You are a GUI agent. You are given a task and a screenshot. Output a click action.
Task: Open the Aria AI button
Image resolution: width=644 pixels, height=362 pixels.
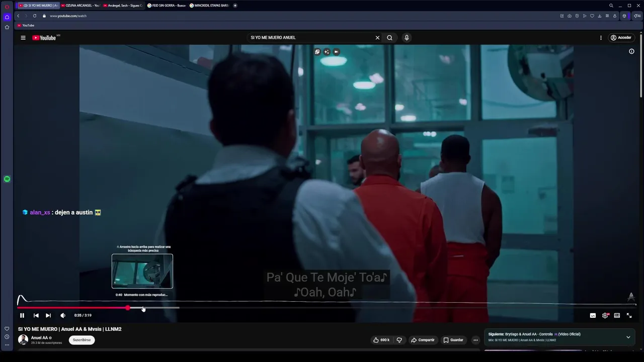tap(637, 16)
